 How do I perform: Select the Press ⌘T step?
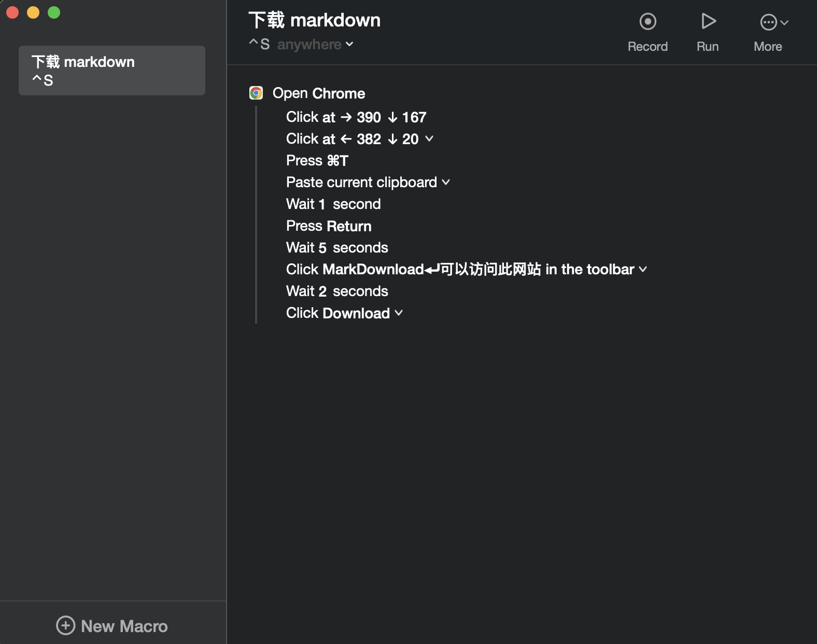point(317,161)
